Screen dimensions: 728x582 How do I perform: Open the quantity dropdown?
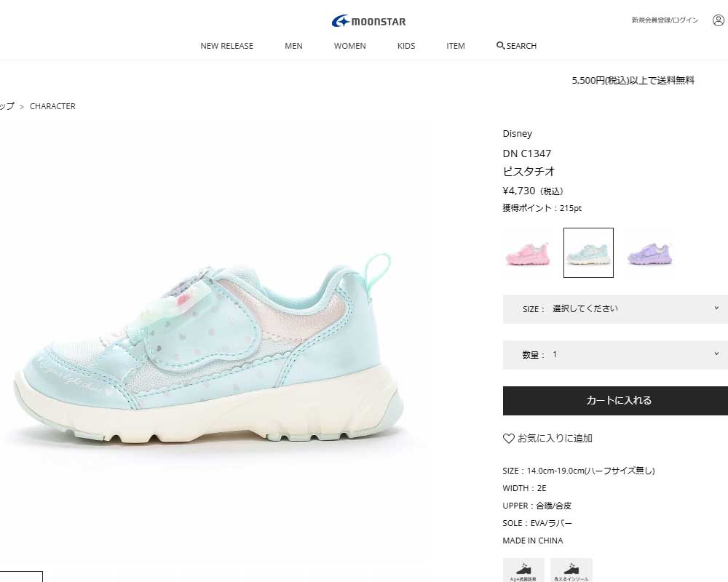[x=615, y=354]
